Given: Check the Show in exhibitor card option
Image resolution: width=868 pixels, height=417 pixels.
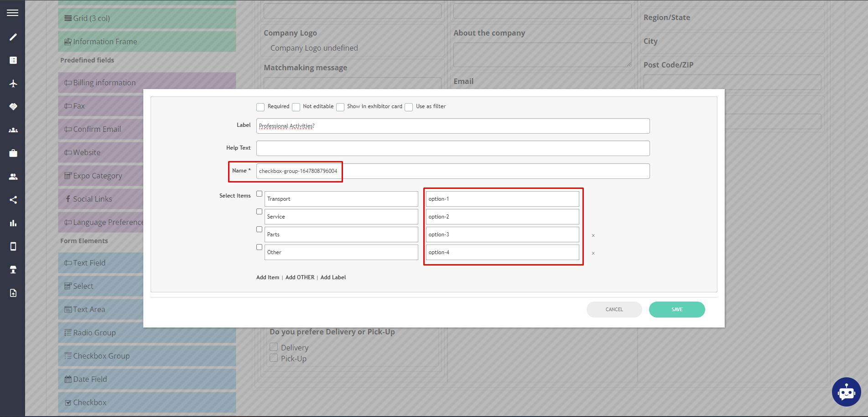Looking at the screenshot, I should point(340,107).
